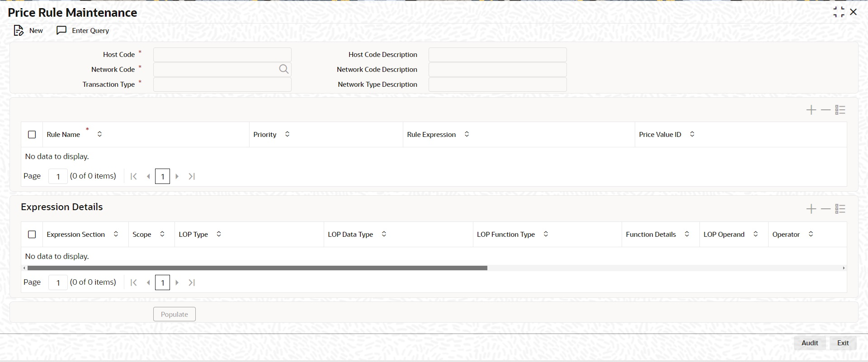
Task: Go to last page of Expression Details
Action: pyautogui.click(x=192, y=282)
